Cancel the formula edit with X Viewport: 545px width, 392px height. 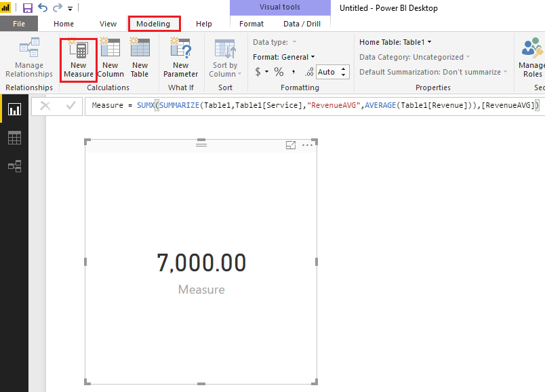click(x=45, y=105)
